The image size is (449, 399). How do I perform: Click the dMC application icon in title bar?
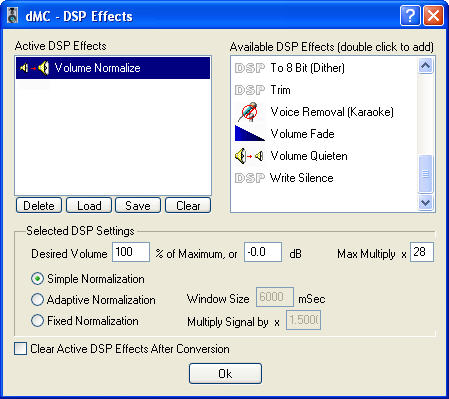pos(13,16)
